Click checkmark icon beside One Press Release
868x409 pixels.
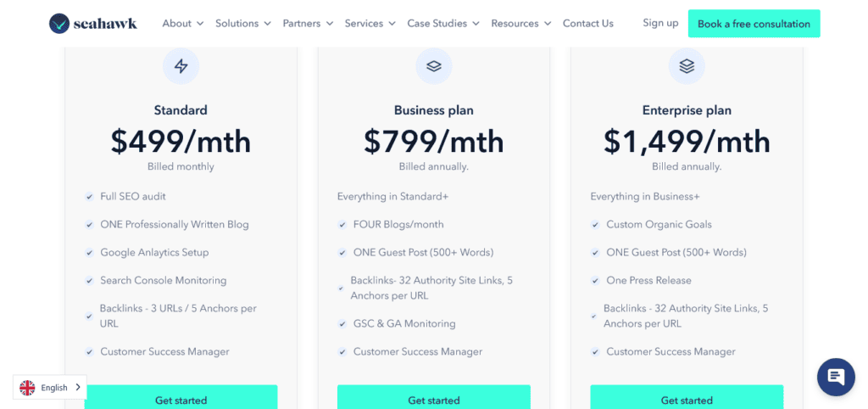595,281
